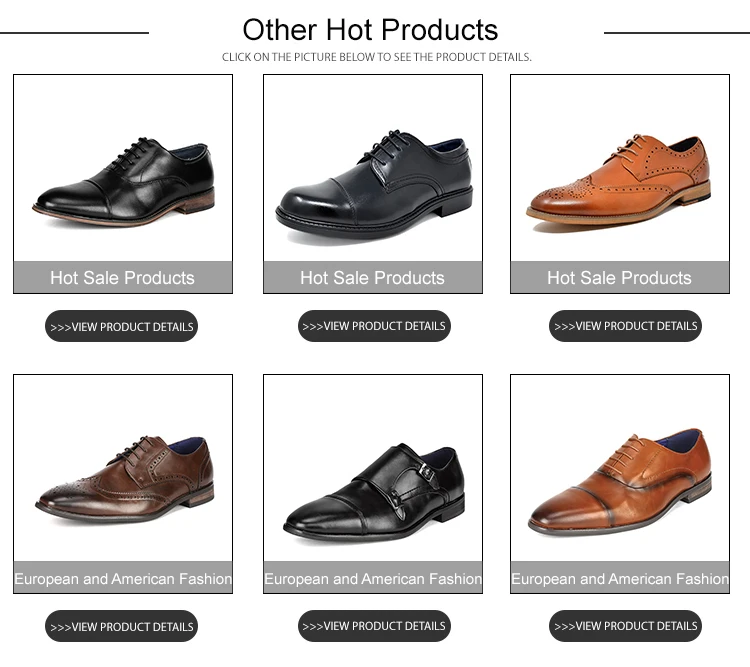View product details for black cap-toe oxford
This screenshot has height=667, width=750.
pos(121,326)
